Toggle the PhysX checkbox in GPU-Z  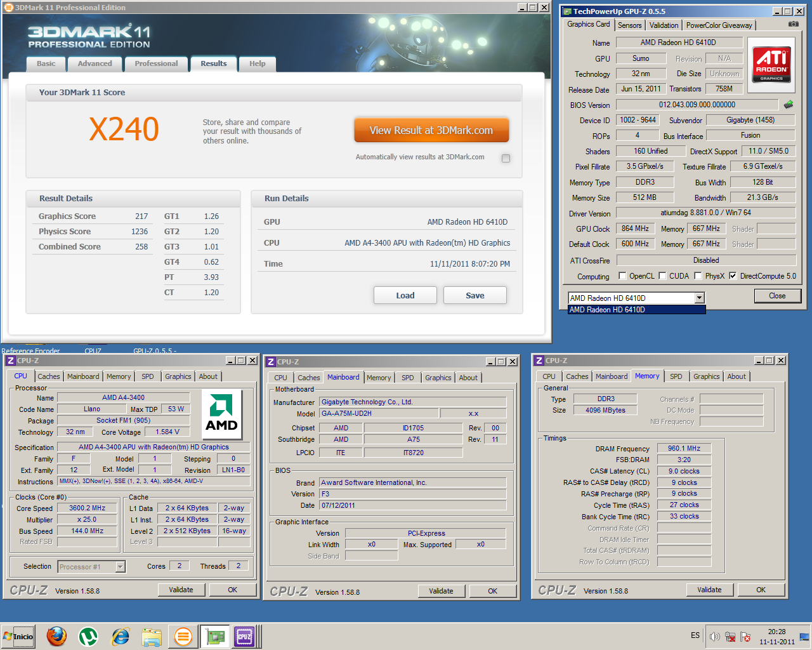coord(698,275)
